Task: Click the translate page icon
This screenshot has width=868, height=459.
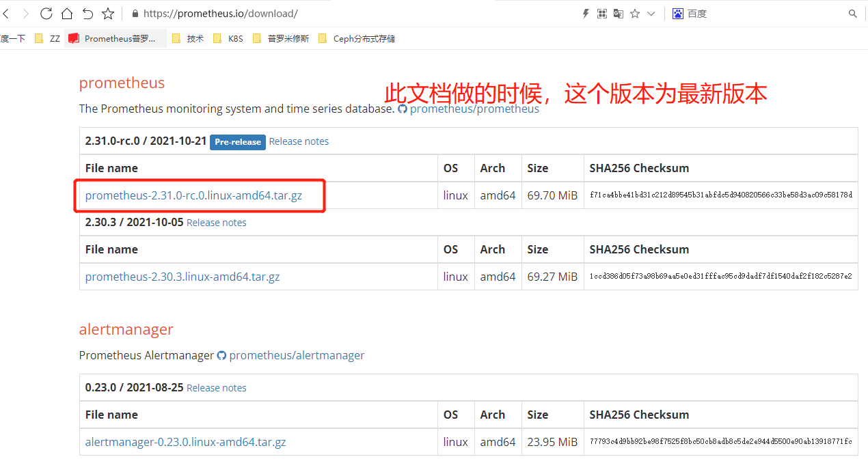Action: pyautogui.click(x=619, y=14)
